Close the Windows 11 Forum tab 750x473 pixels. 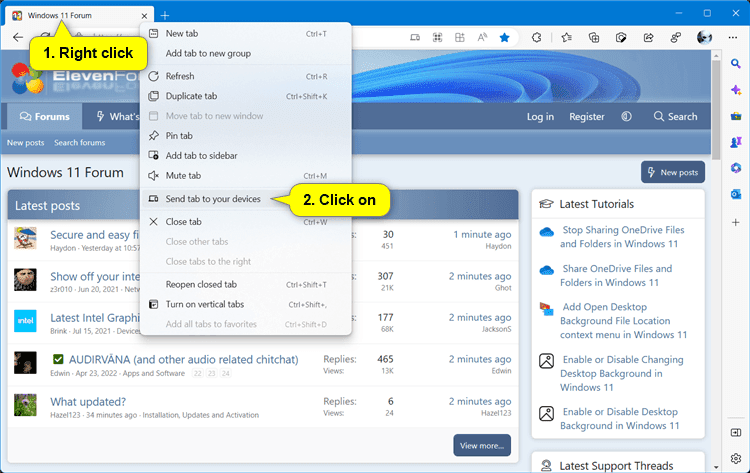click(x=144, y=16)
